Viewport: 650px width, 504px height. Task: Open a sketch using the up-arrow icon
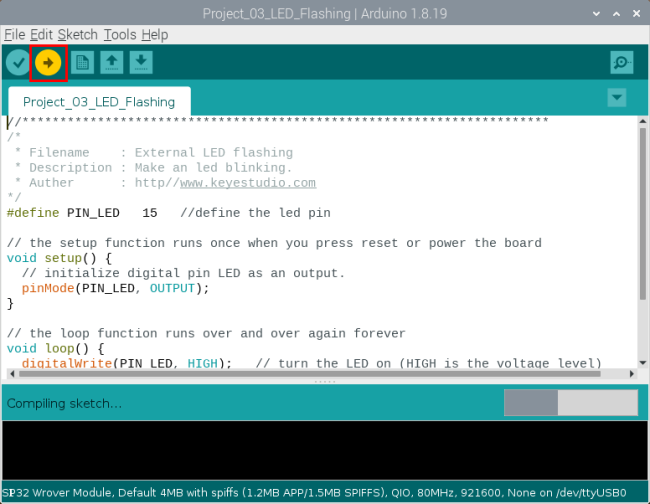(112, 63)
